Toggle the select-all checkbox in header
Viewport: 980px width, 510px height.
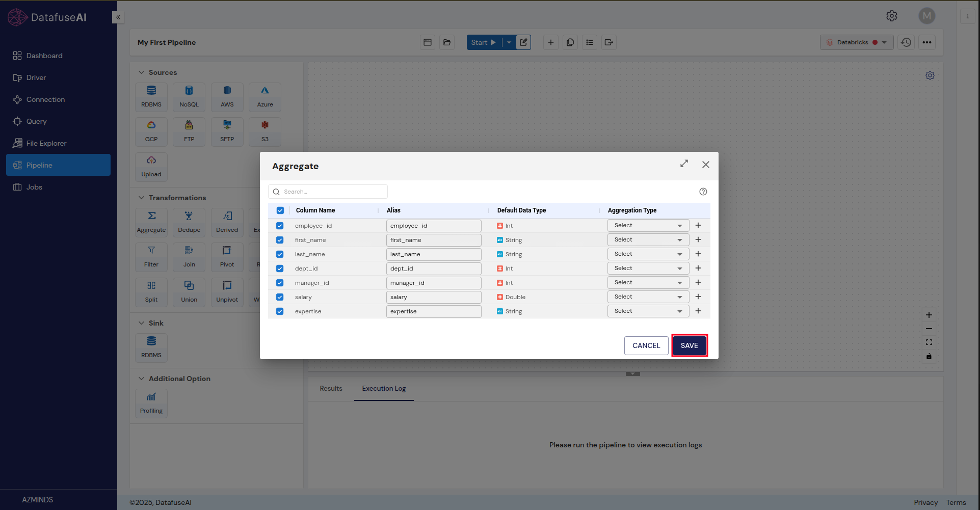click(280, 210)
